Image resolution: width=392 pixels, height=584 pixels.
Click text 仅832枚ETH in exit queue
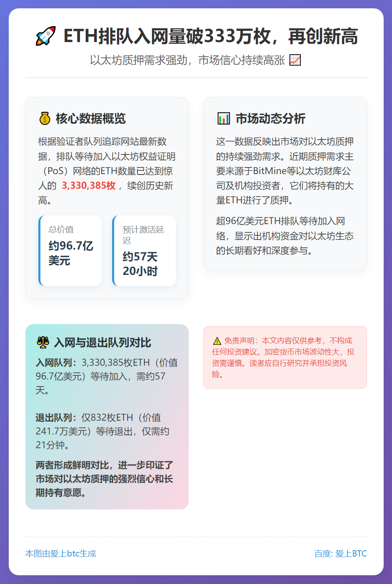107,418
